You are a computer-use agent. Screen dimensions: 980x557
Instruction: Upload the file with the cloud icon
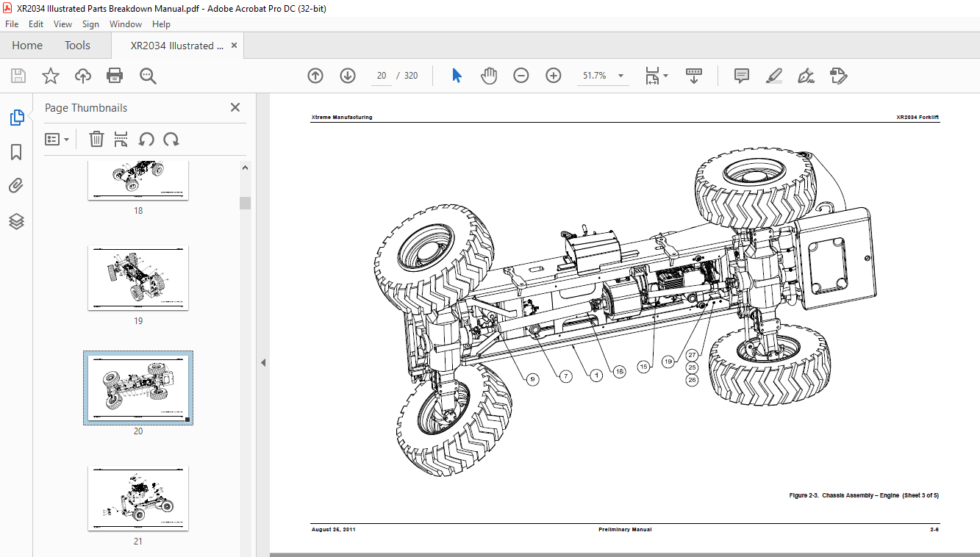(83, 76)
